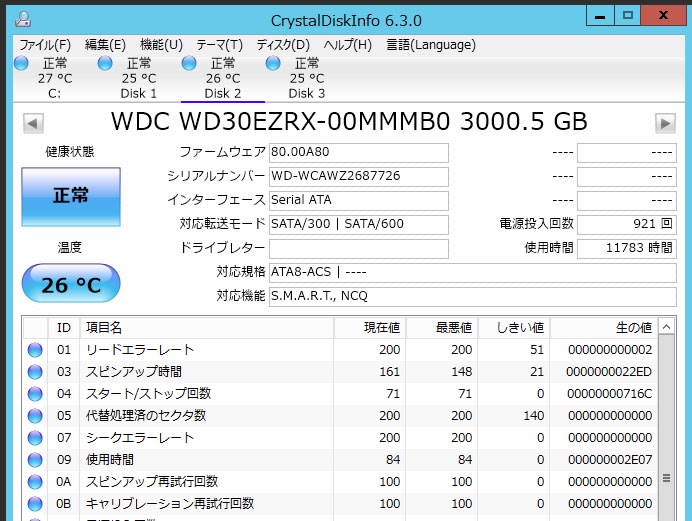Click the しきい値 column header
The height and width of the screenshot is (521, 692).
click(x=514, y=328)
